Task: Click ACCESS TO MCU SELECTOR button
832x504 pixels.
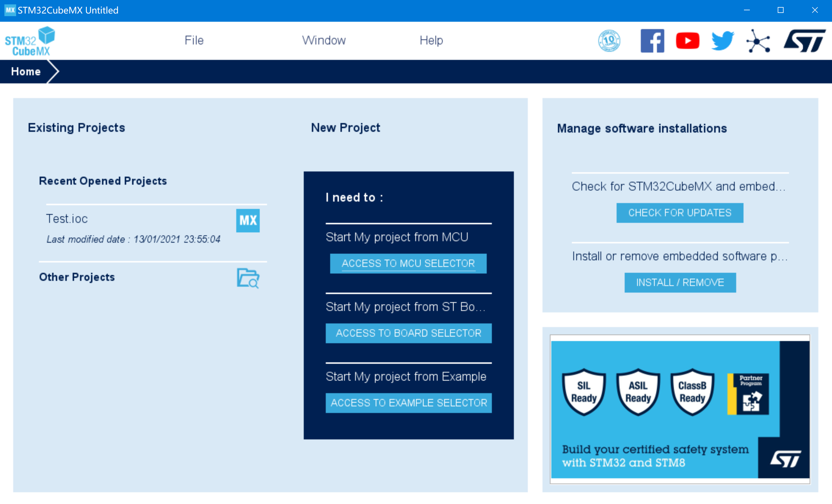Action: click(x=408, y=263)
